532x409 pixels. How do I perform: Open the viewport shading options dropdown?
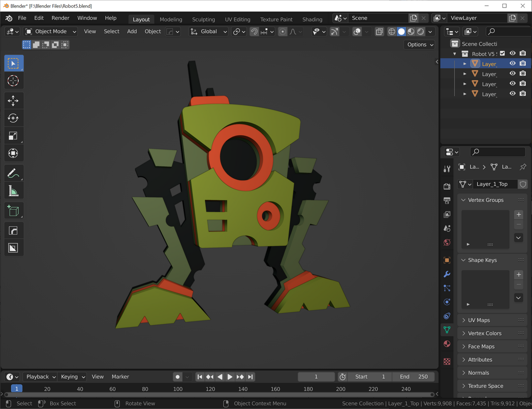[x=430, y=32]
